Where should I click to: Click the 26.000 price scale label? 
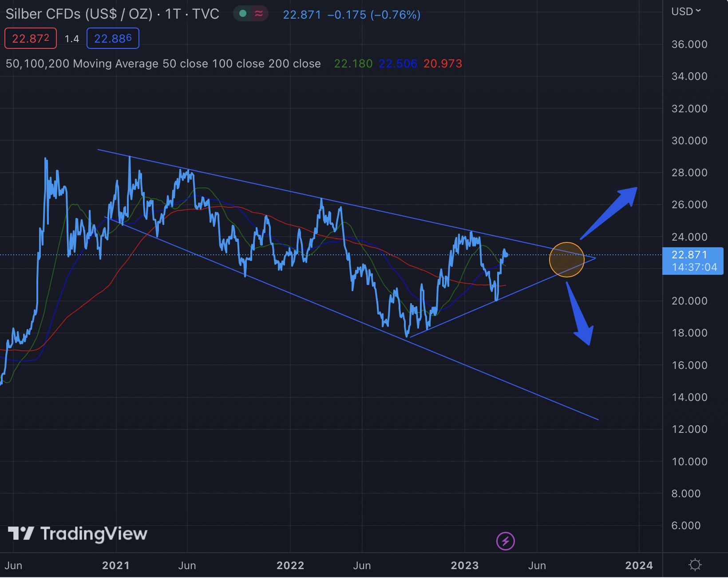[689, 205]
